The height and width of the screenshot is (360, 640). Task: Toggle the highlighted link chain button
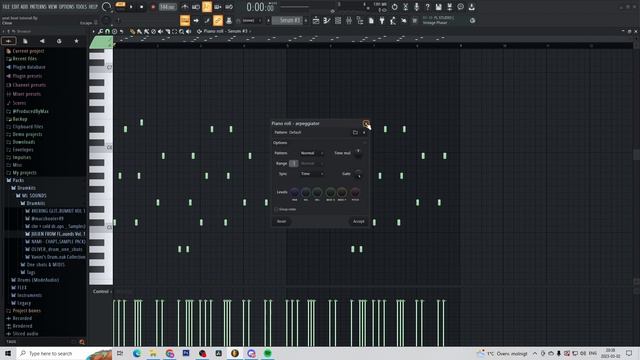pos(218,20)
